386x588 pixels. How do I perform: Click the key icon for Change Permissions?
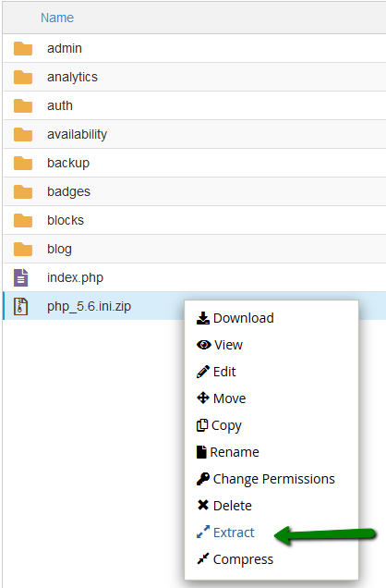(203, 479)
